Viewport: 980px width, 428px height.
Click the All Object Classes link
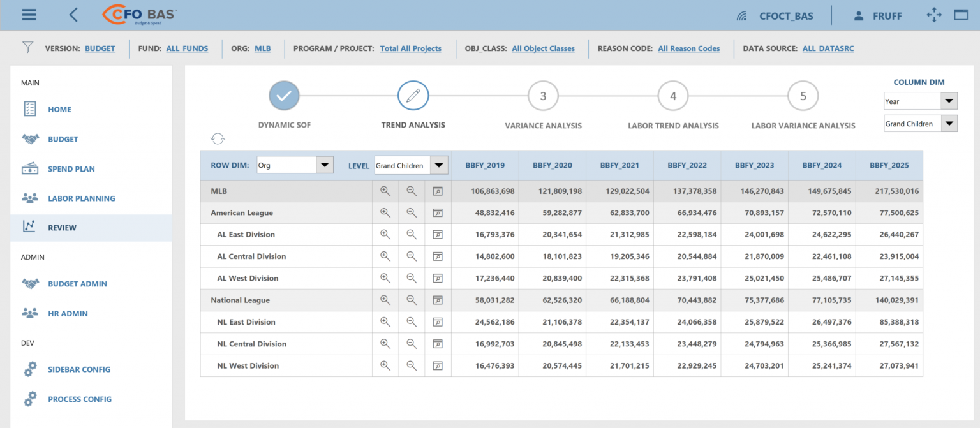pos(543,48)
